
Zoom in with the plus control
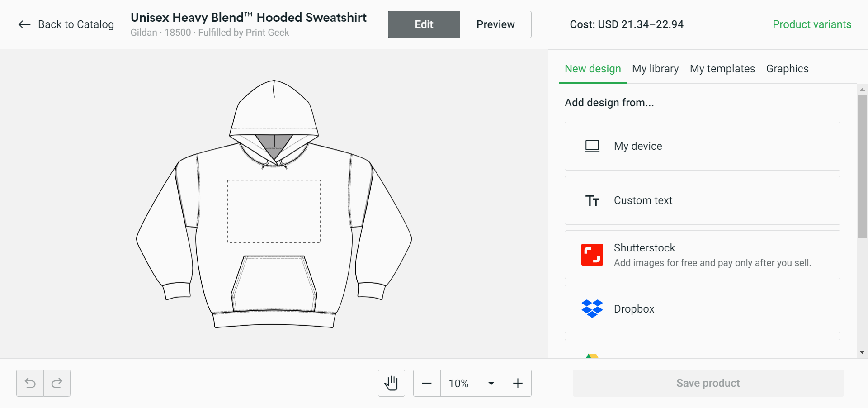(x=517, y=383)
